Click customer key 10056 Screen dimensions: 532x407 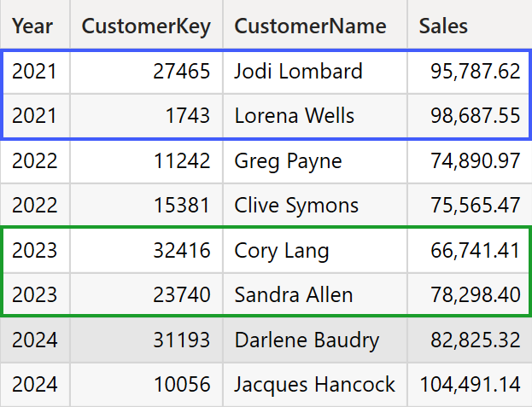(x=181, y=385)
